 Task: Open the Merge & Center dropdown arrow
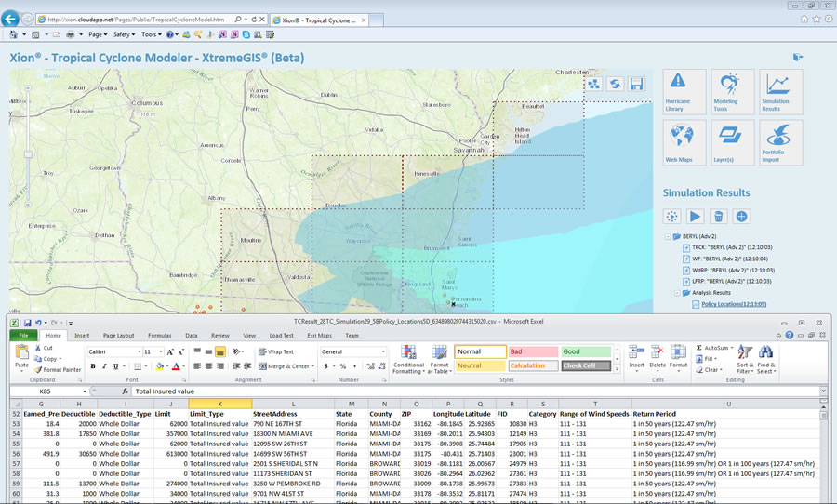(x=312, y=366)
